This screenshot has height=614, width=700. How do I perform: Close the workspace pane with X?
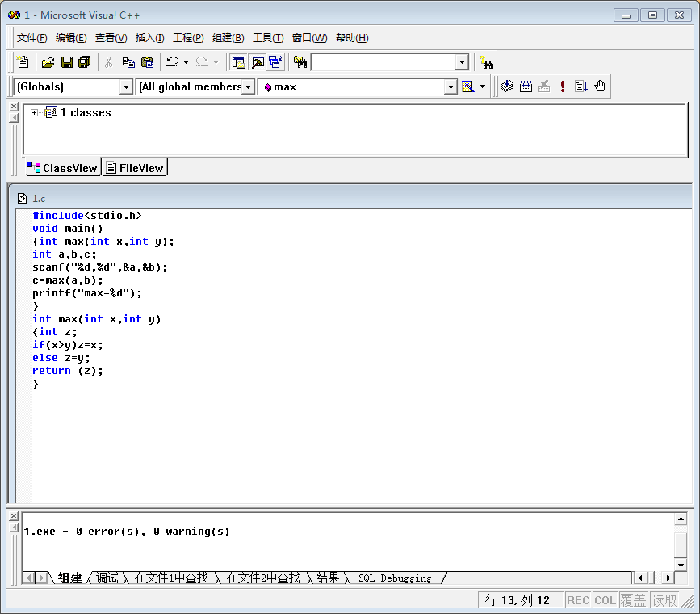click(x=14, y=107)
